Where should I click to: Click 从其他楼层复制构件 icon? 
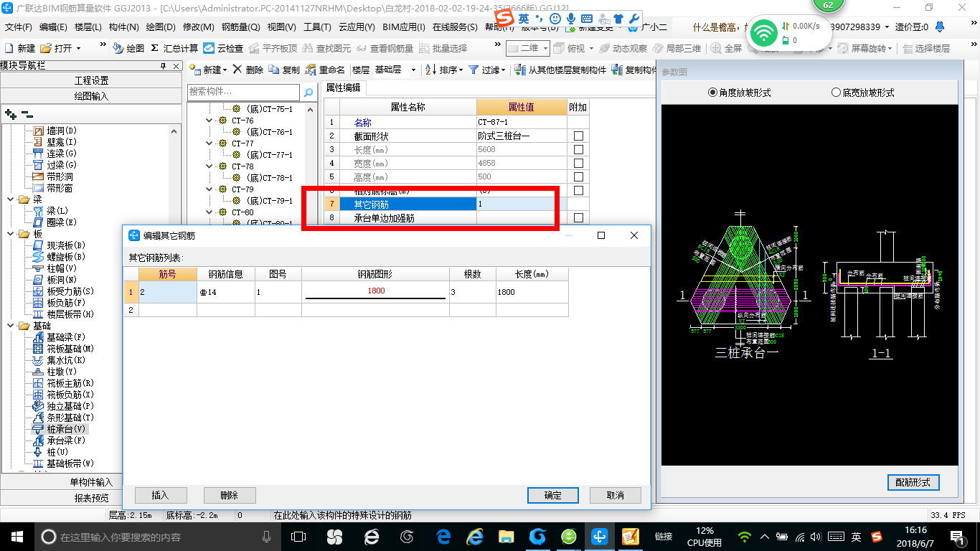tap(561, 70)
